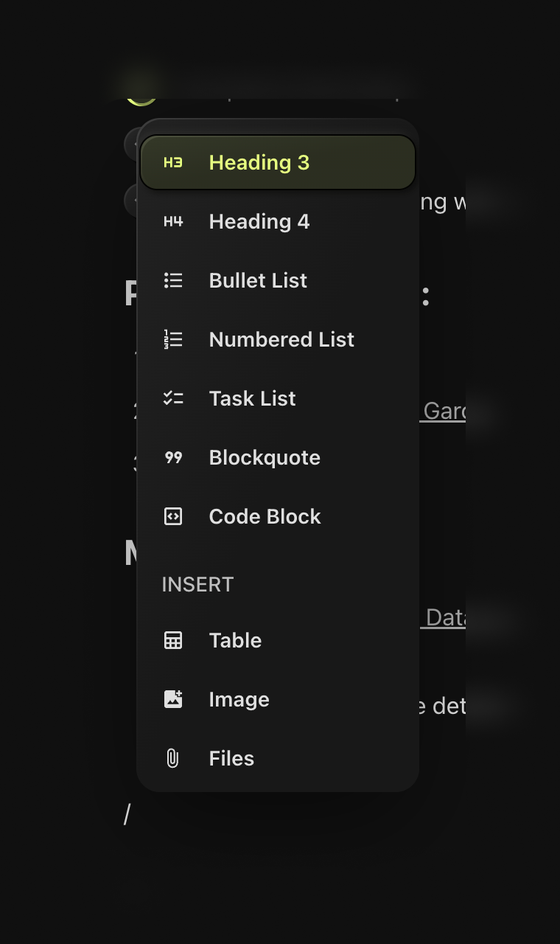The width and height of the screenshot is (560, 944).
Task: Click the table grid icon
Action: (x=173, y=641)
